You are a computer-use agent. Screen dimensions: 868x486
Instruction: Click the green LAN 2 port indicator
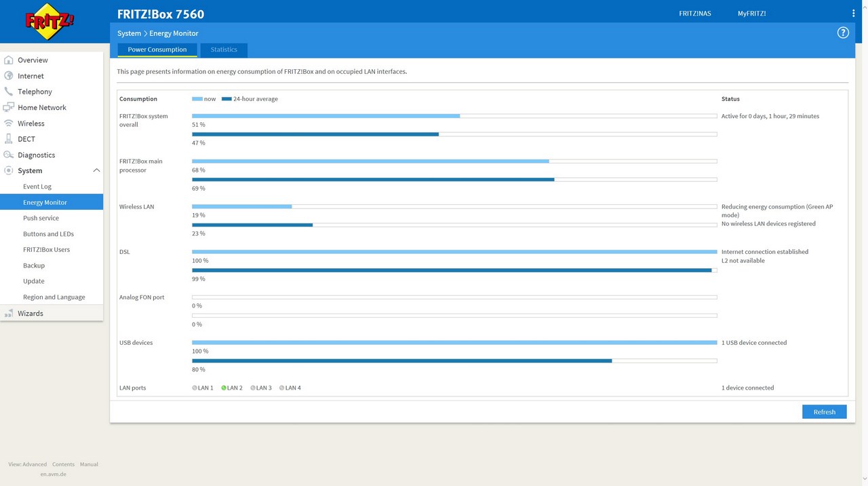[224, 388]
